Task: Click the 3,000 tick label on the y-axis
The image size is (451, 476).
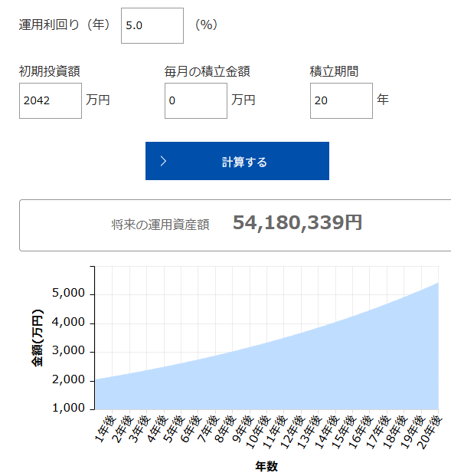Action: [x=68, y=350]
